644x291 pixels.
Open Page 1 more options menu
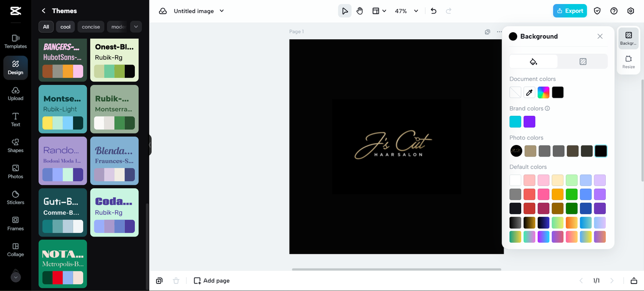tap(499, 32)
